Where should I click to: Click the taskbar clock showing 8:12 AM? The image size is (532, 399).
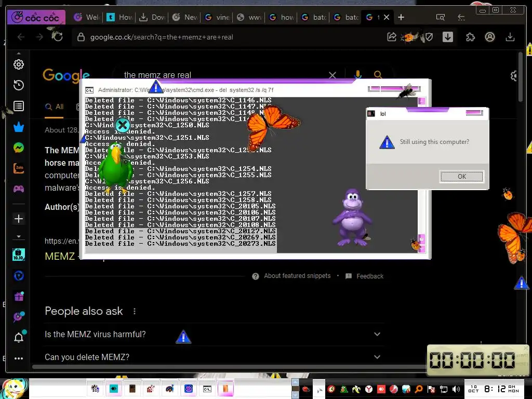(494, 389)
